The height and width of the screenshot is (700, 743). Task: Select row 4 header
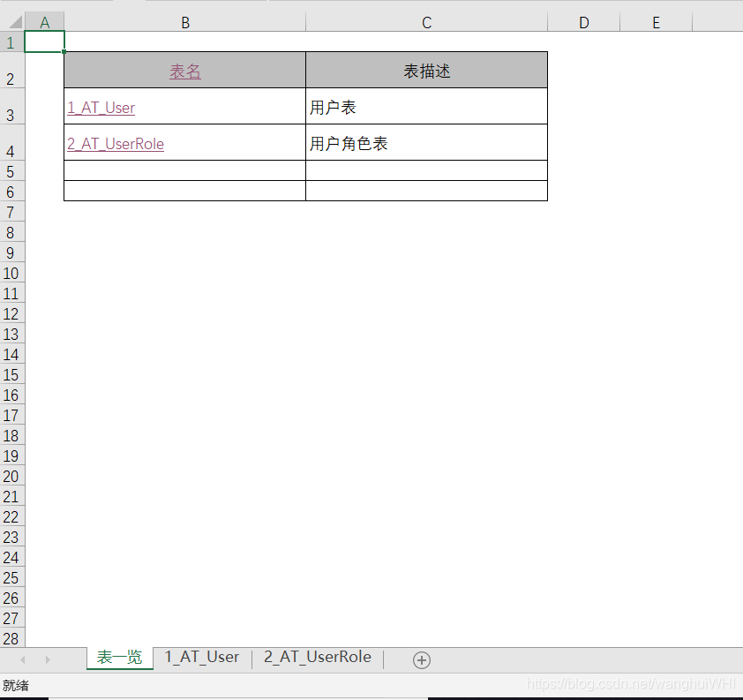click(x=11, y=142)
